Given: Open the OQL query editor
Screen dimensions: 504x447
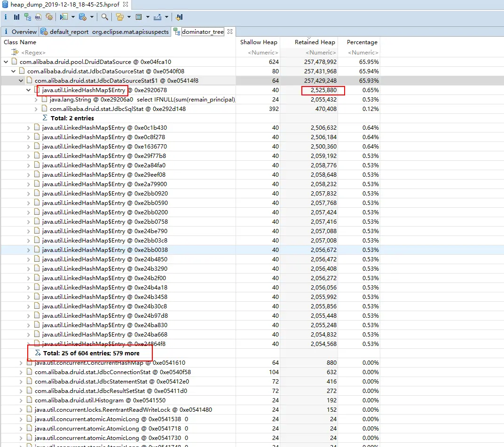Looking at the screenshot, I should point(38,17).
